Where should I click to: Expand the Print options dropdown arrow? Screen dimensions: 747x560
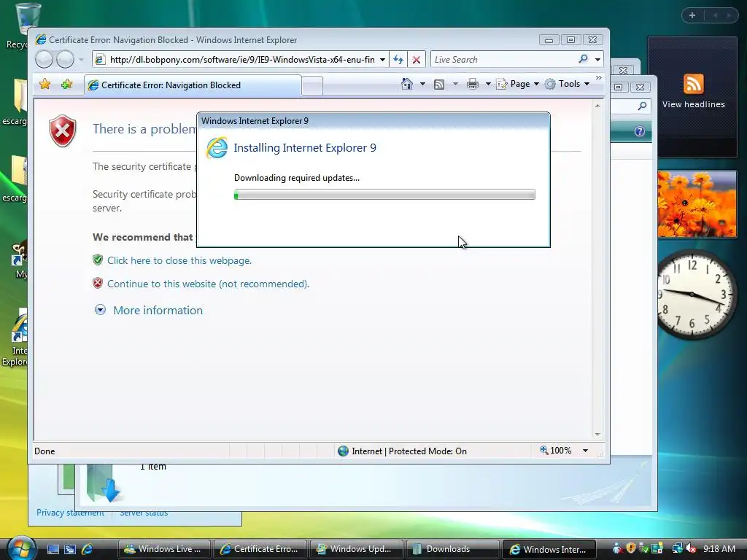point(488,84)
